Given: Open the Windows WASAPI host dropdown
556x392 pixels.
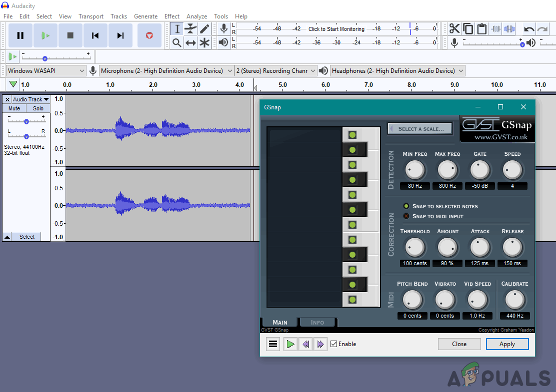Looking at the screenshot, I should (x=46, y=71).
